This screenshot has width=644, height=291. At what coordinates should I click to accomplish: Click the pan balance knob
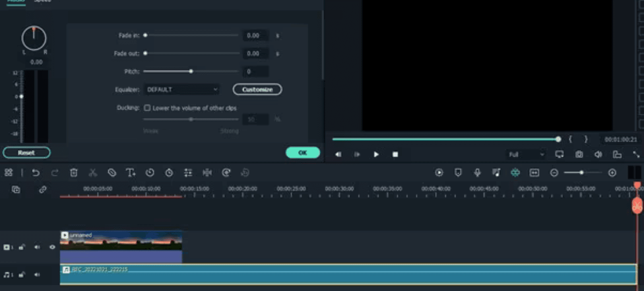point(34,39)
